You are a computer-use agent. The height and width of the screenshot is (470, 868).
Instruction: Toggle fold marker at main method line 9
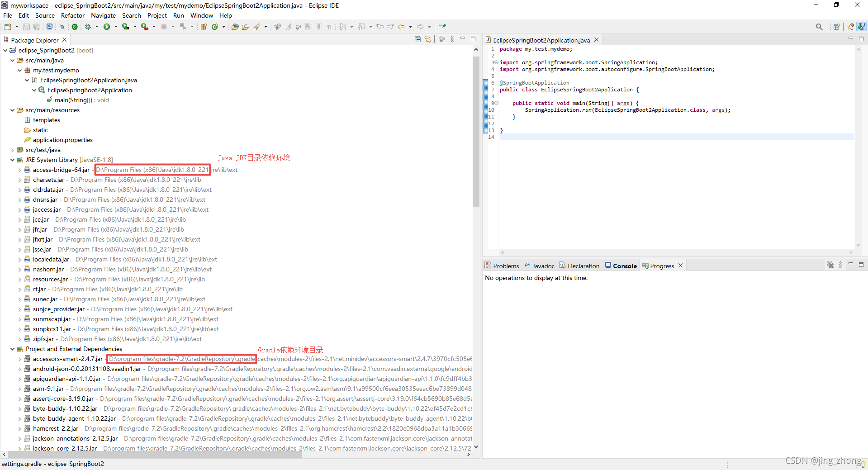pyautogui.click(x=496, y=103)
